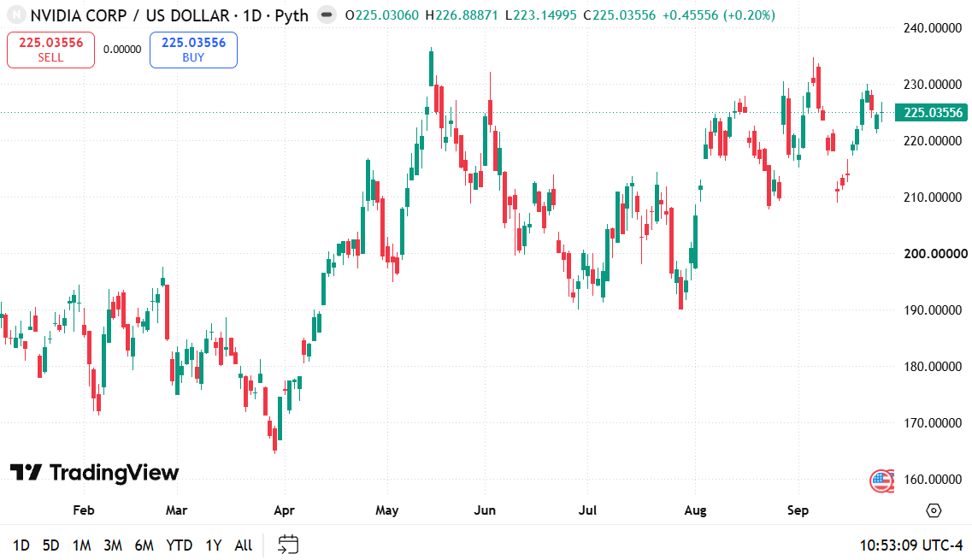Select the 1D time range
Screen dimensions: 972x560
tap(21, 545)
